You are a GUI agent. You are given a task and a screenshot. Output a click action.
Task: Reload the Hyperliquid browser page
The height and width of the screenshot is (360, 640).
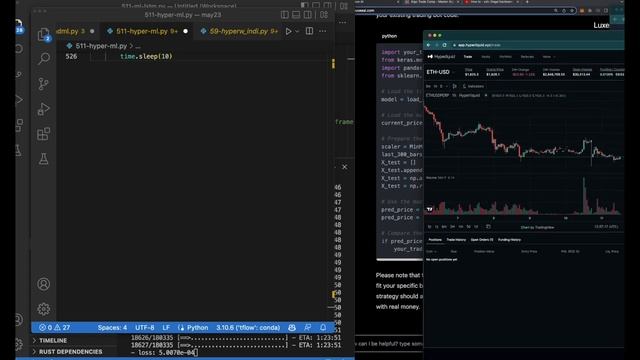click(x=444, y=45)
